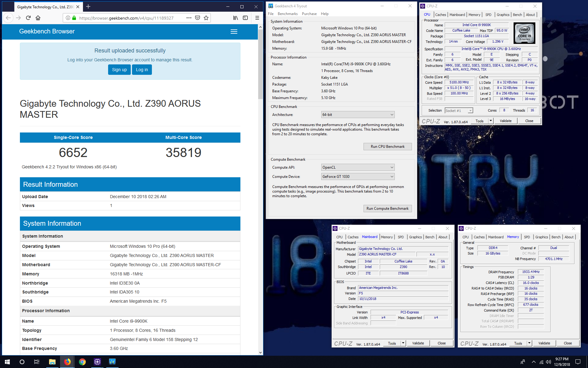Click Close button in Mainboard CPU-Z window
Image resolution: width=588 pixels, height=368 pixels.
pos(442,343)
